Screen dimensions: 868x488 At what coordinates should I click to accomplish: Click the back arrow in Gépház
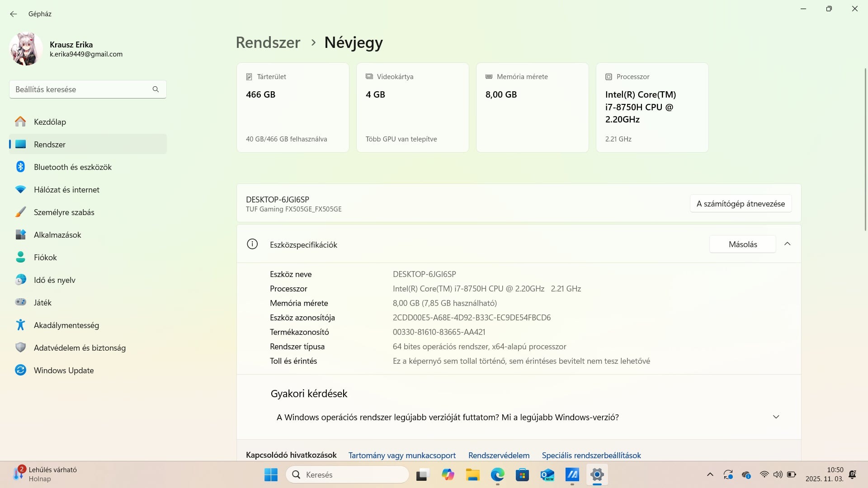14,14
